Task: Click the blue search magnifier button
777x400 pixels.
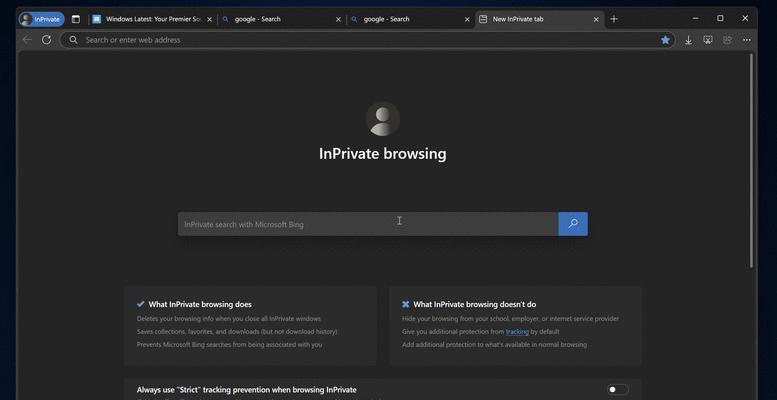Action: coord(573,224)
